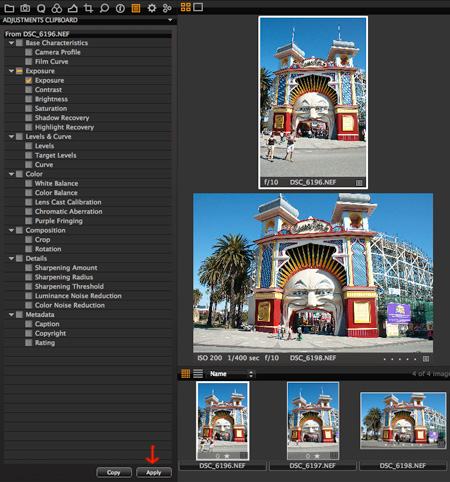Open the Capture camera tool tab
The image size is (450, 482).
(25, 8)
